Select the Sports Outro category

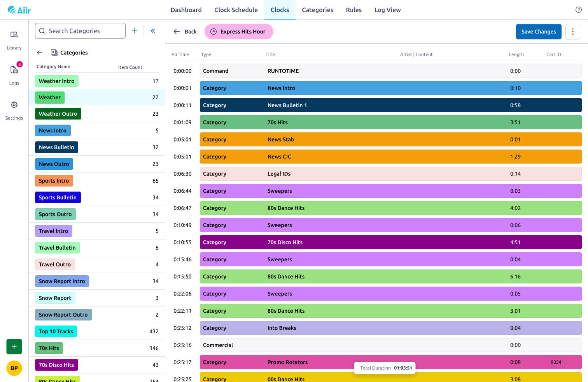pyautogui.click(x=55, y=214)
